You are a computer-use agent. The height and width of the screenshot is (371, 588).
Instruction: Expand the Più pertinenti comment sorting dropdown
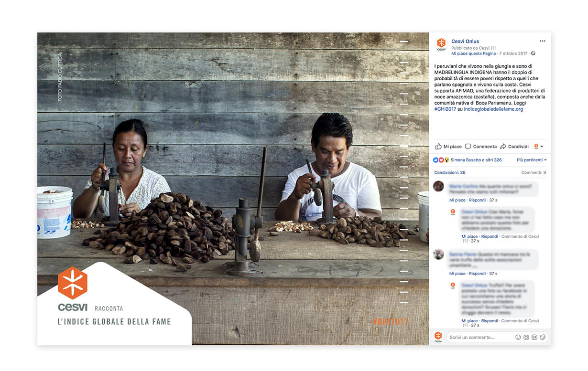tap(532, 160)
